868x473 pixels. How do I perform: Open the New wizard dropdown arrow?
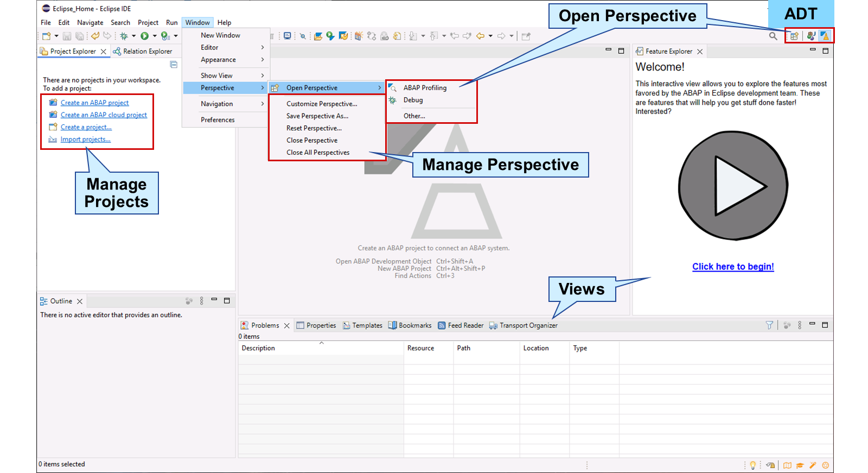click(x=56, y=36)
